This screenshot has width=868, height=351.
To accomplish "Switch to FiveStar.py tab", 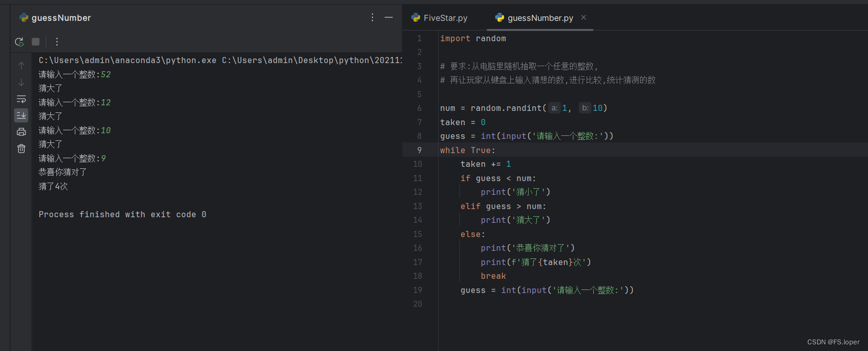I will [440, 18].
